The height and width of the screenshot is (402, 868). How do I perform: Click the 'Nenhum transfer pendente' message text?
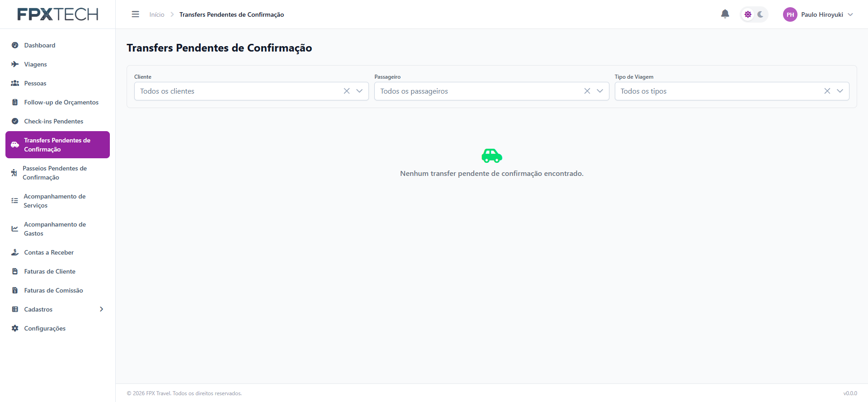tap(492, 174)
